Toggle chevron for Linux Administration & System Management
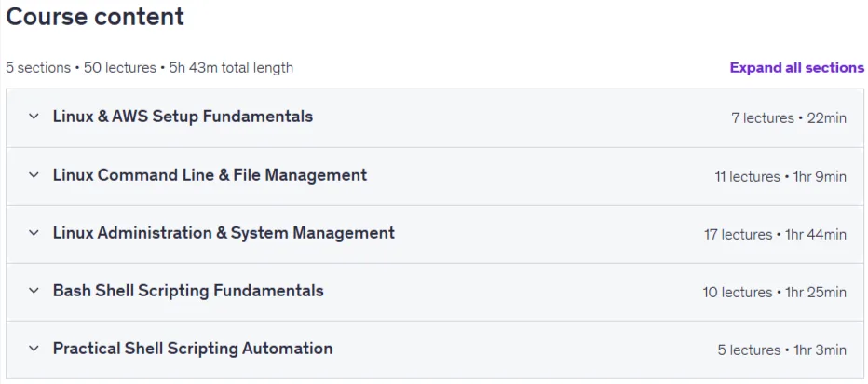Image resolution: width=868 pixels, height=384 pixels. (x=34, y=233)
